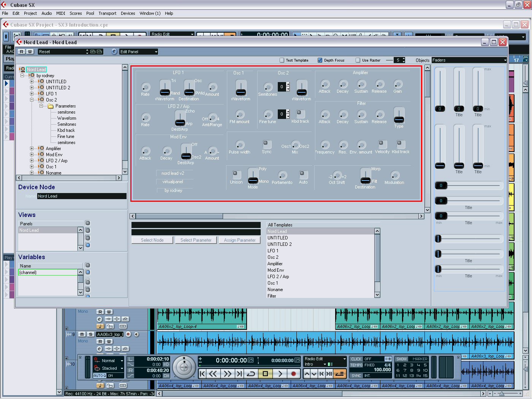The image size is (532, 399).
Task: Click the Pulse width knob
Action: click(240, 145)
